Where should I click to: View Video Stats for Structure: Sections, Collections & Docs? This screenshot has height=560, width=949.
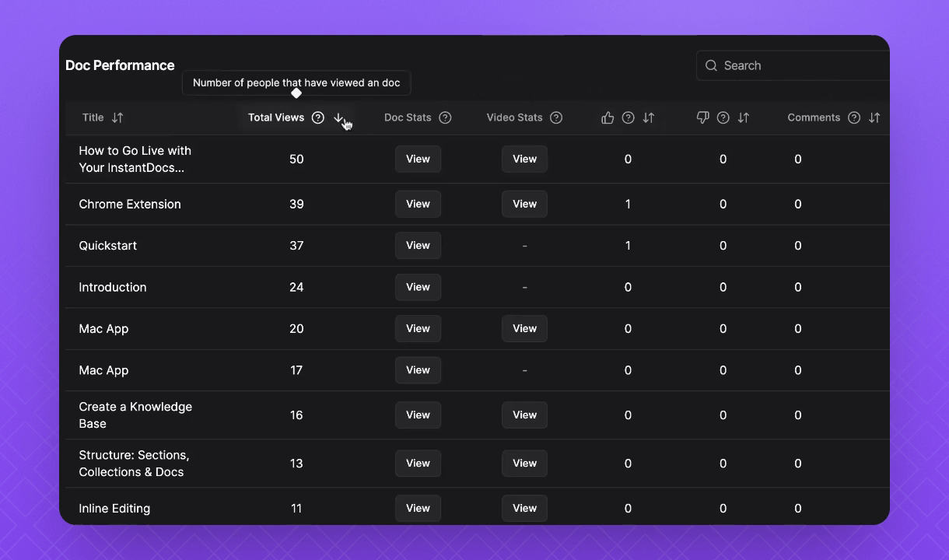(x=524, y=463)
